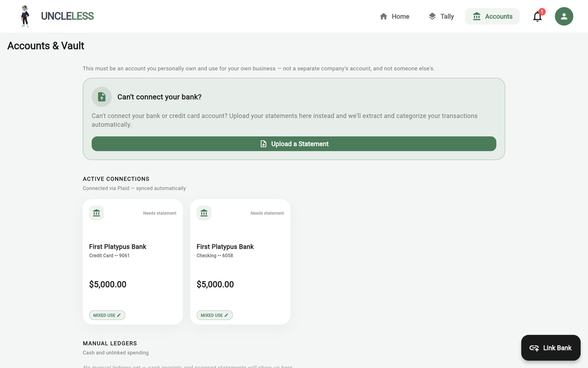Screen dimensions: 588x368
Task: Open the UNCLELESS brand wordmark
Action: (67, 16)
